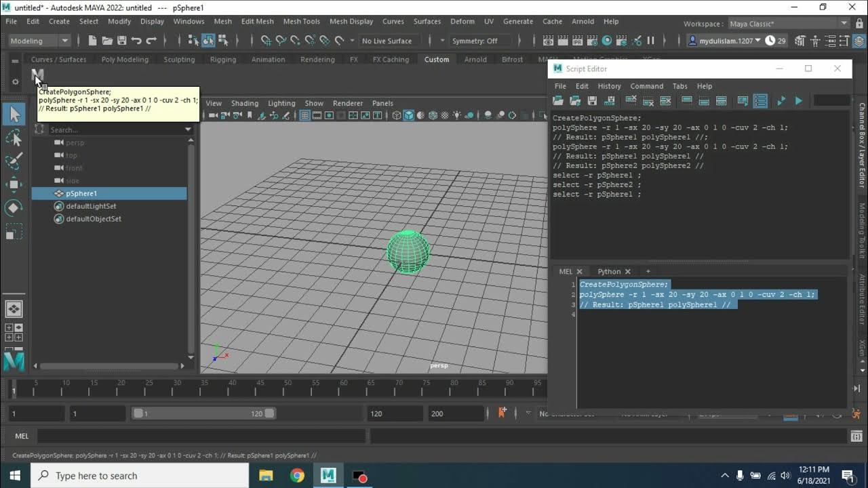Toggle smooth shade all cube icon in viewport
Viewport: 868px width, 488px height.
pos(408,115)
